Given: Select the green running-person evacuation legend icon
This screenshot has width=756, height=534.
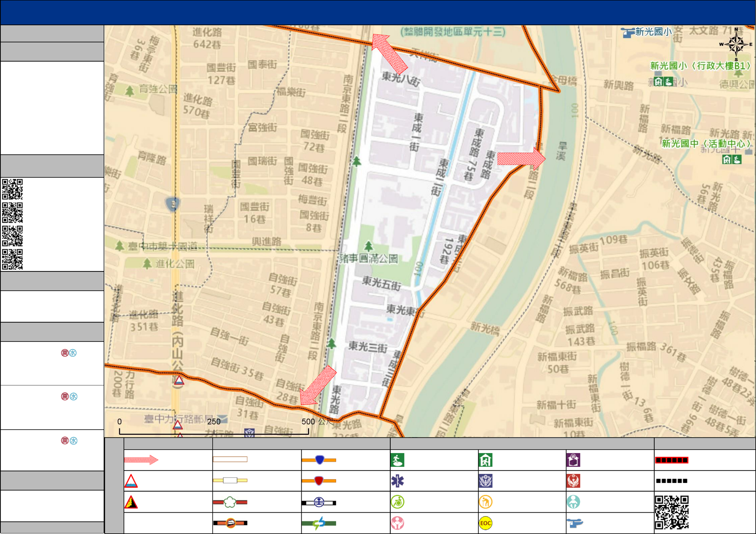Looking at the screenshot, I should (x=397, y=460).
